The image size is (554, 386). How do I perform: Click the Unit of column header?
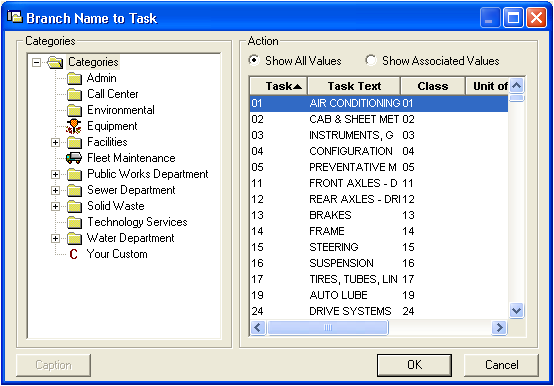click(487, 86)
